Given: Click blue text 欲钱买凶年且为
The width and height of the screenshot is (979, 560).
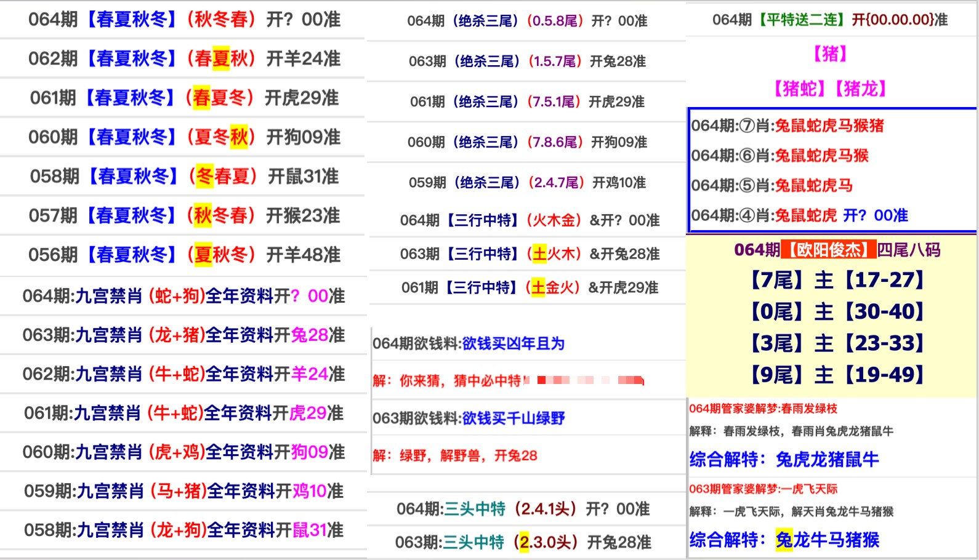Looking at the screenshot, I should click(x=513, y=343).
